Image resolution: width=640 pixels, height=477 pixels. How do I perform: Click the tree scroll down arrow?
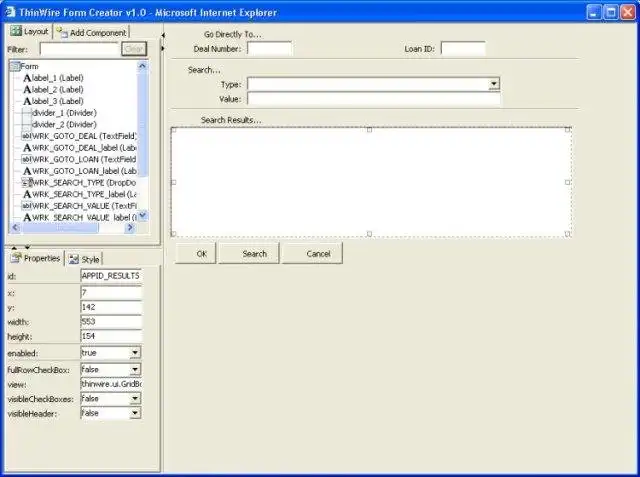(142, 215)
